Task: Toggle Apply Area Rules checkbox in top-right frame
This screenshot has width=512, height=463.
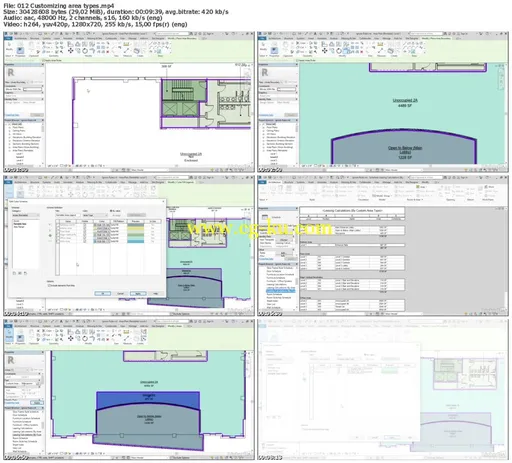Action: pyautogui.click(x=297, y=60)
